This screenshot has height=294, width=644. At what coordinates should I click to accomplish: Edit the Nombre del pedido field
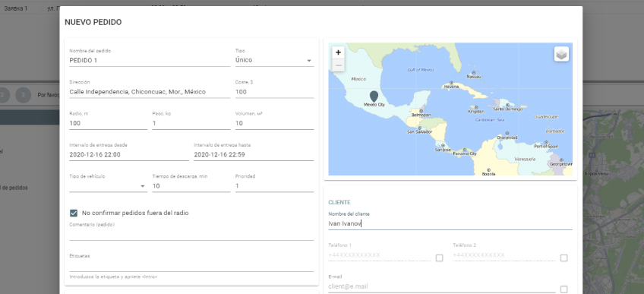tap(150, 60)
